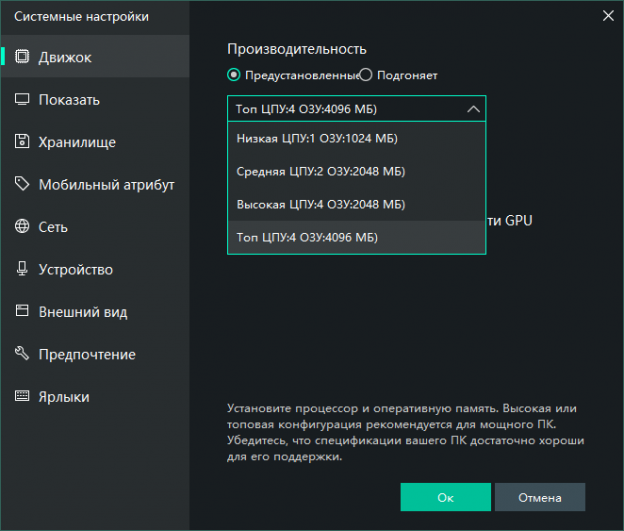Select the Подгоняет radio button
The width and height of the screenshot is (624, 531).
366,75
